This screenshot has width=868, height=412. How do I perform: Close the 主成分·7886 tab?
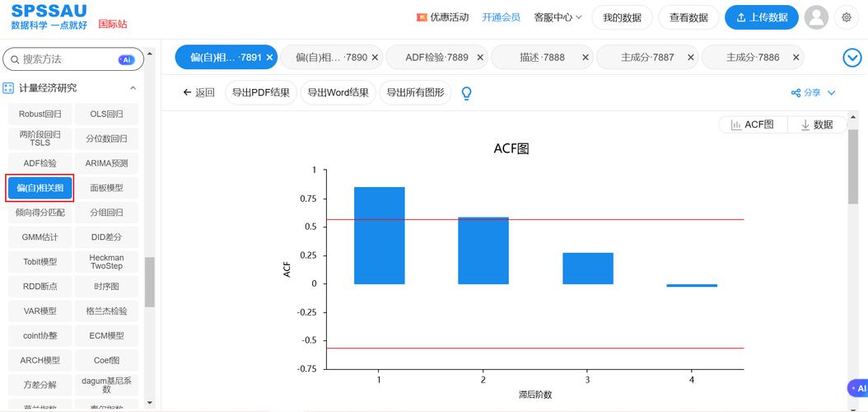tap(796, 57)
